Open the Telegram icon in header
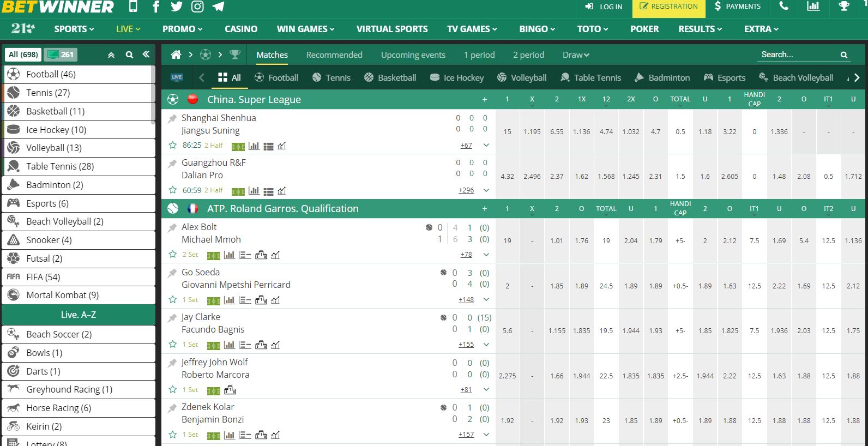The width and height of the screenshot is (868, 446). (x=218, y=7)
